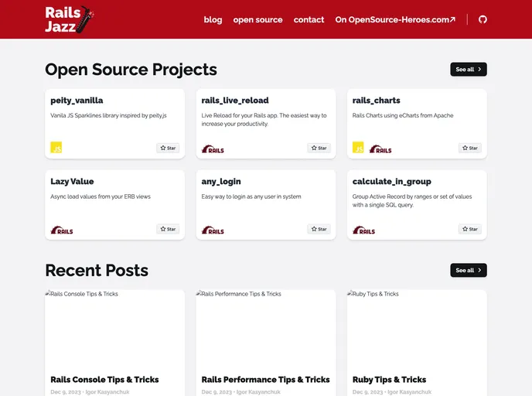This screenshot has width=532, height=396.
Task: Click 'Async load values from your ERB views' text
Action: [x=101, y=196]
